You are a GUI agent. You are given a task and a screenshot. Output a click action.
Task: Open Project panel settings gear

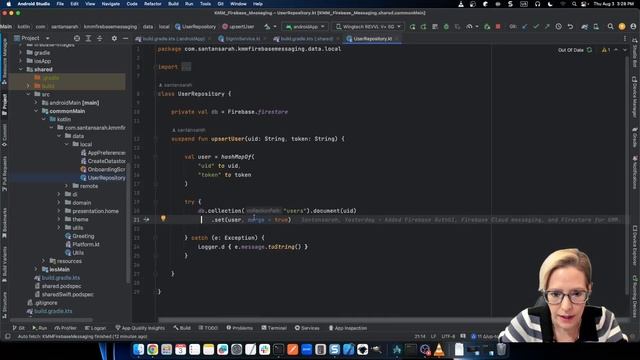[x=114, y=38]
